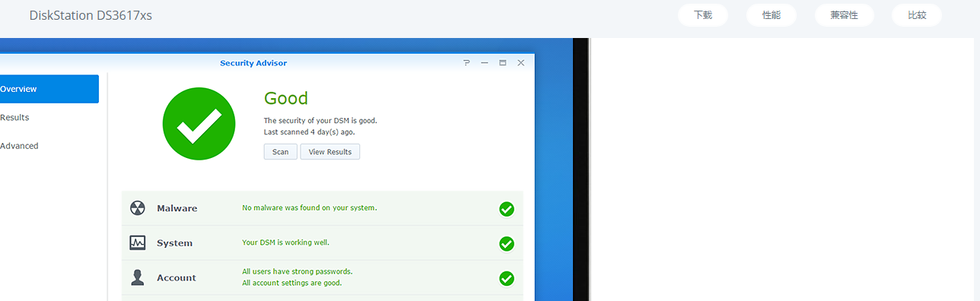The height and width of the screenshot is (301, 980).
Task: Click the green check beside Account status
Action: click(507, 279)
